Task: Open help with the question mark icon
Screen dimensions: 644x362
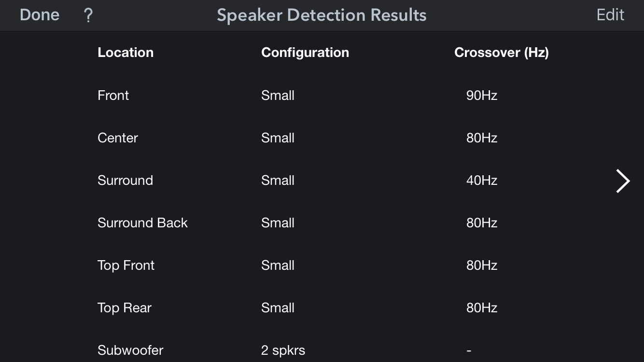Action: tap(88, 15)
